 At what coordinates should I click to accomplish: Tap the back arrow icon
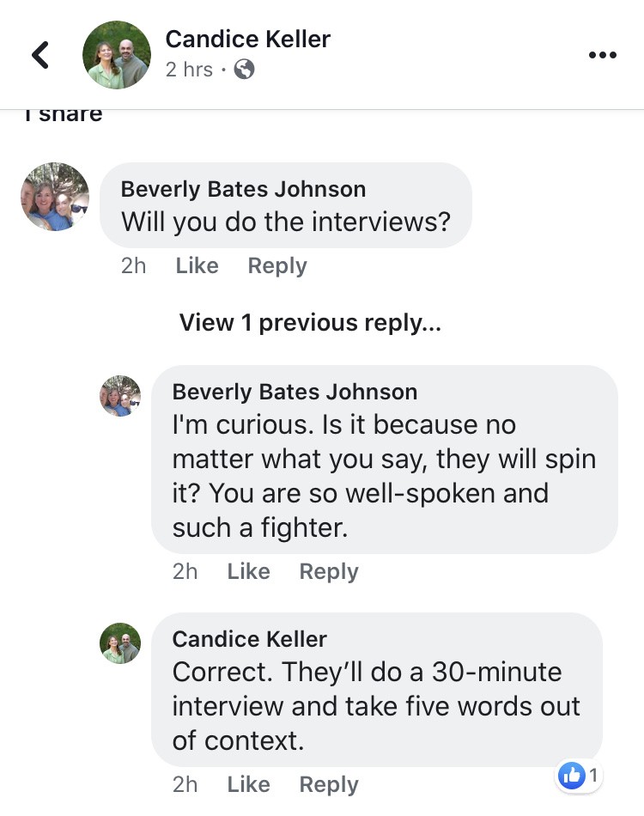pos(40,55)
